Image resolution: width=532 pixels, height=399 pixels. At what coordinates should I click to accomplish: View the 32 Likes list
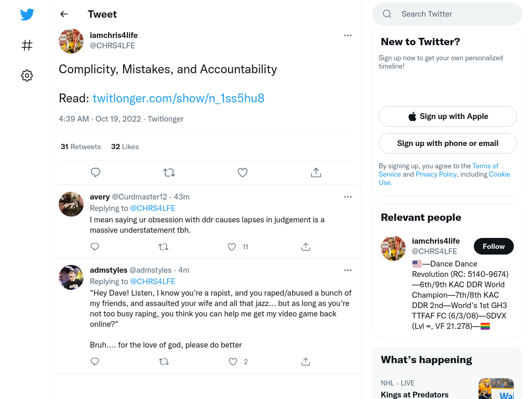click(125, 147)
